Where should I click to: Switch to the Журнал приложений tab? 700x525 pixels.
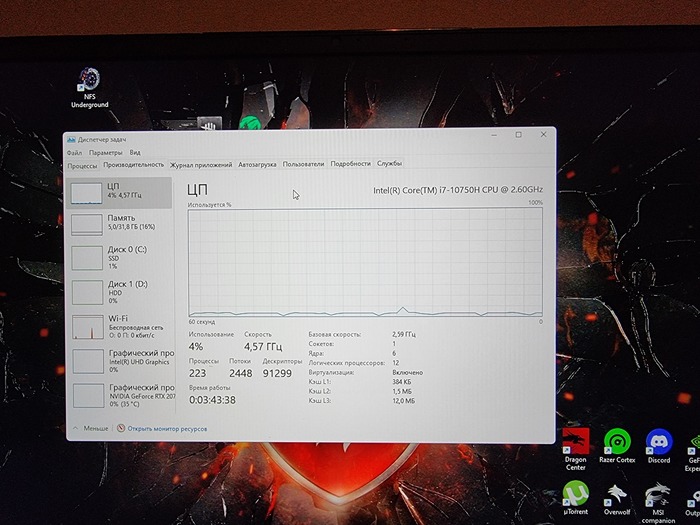click(201, 165)
